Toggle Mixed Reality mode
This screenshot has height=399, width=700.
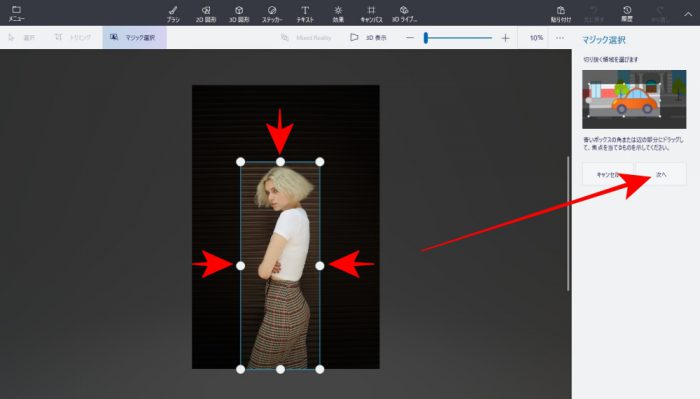click(306, 37)
